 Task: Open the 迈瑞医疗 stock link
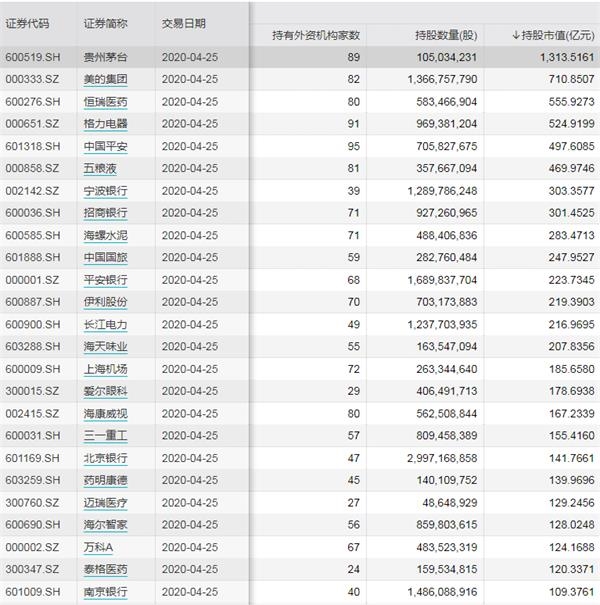coord(105,503)
